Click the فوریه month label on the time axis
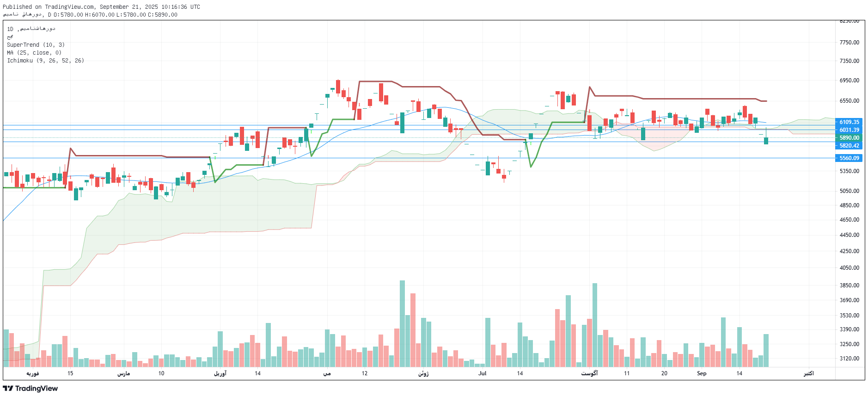This screenshot has width=868, height=397. [32, 373]
